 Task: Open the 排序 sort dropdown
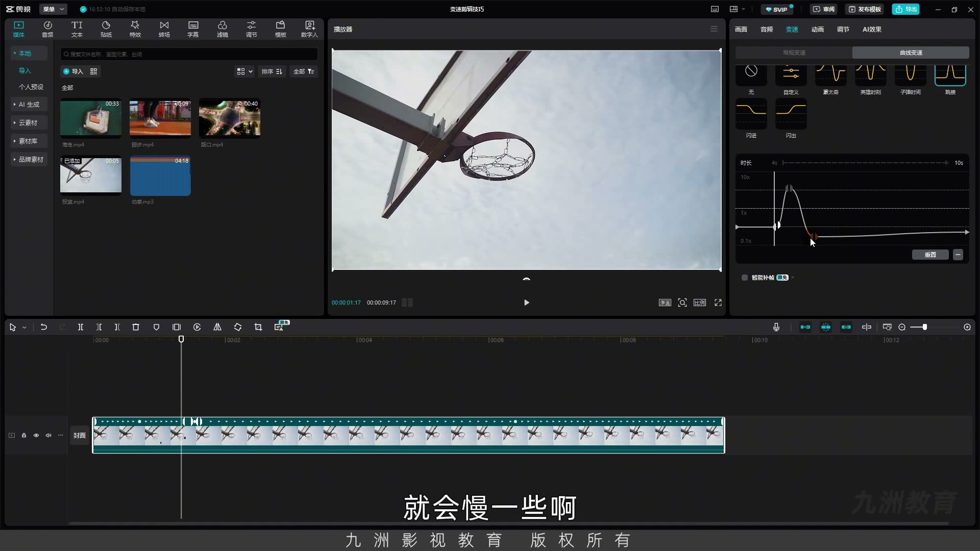click(x=272, y=71)
